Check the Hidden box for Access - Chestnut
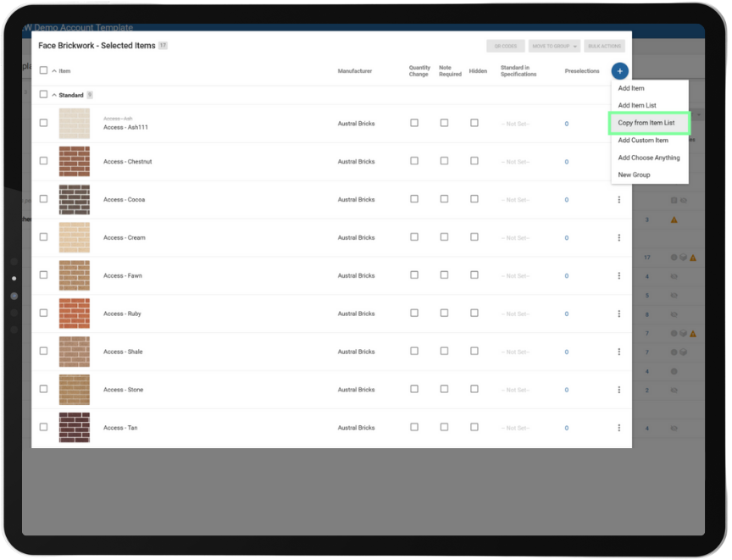The width and height of the screenshot is (732, 560). [x=474, y=161]
